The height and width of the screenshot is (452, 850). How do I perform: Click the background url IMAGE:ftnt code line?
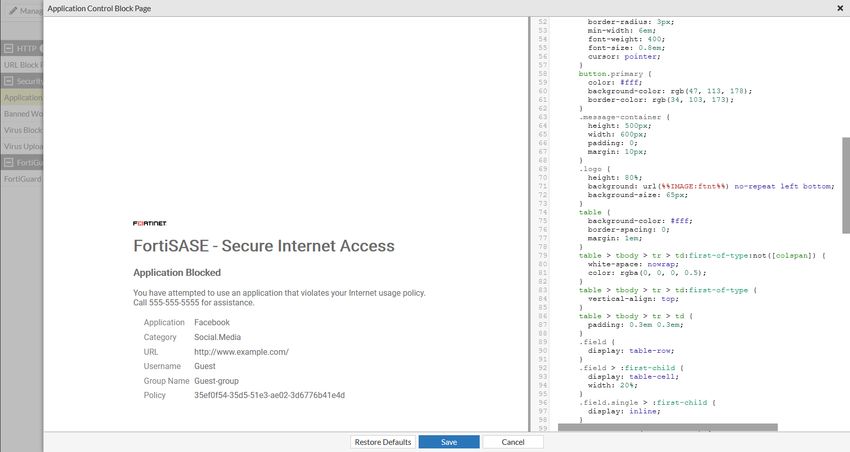pyautogui.click(x=711, y=186)
